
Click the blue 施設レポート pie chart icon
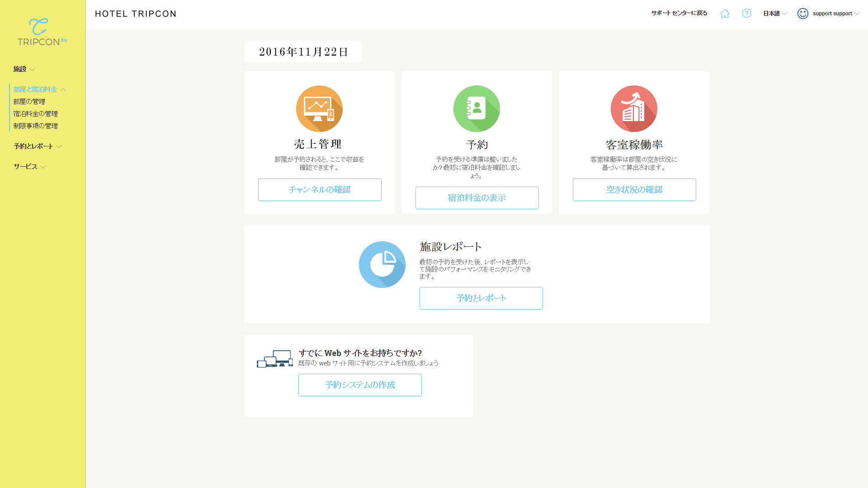pos(382,264)
